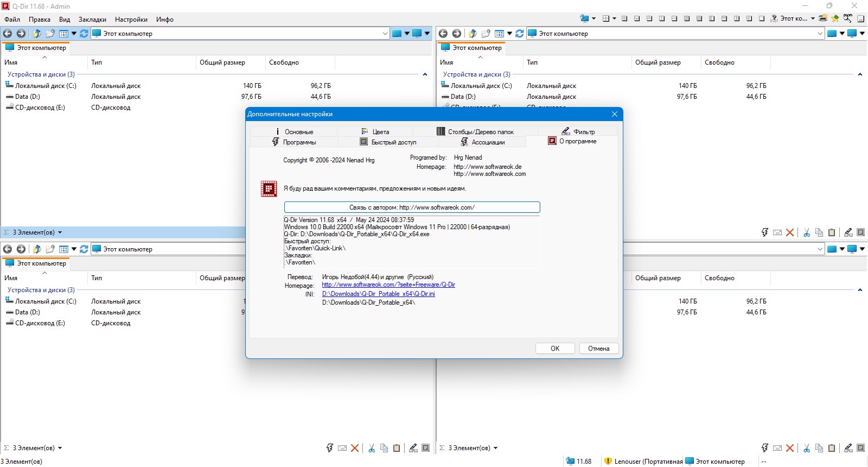
Task: Click the screen magnifier (zoom) toolbar icon
Action: tap(848, 18)
